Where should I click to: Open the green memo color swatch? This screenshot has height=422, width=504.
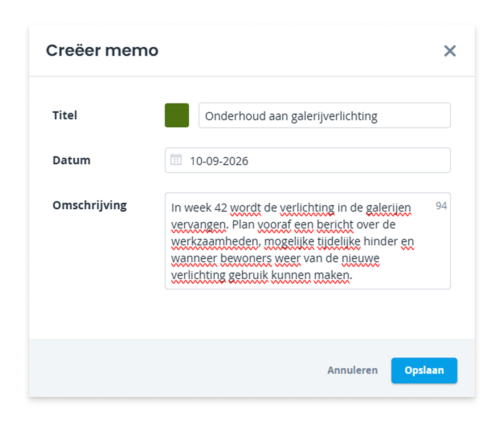[177, 115]
